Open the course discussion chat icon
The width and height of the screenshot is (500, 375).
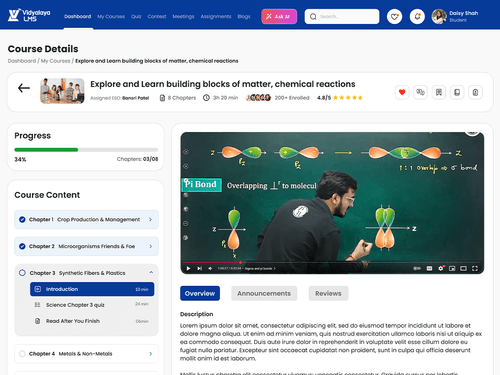420,92
